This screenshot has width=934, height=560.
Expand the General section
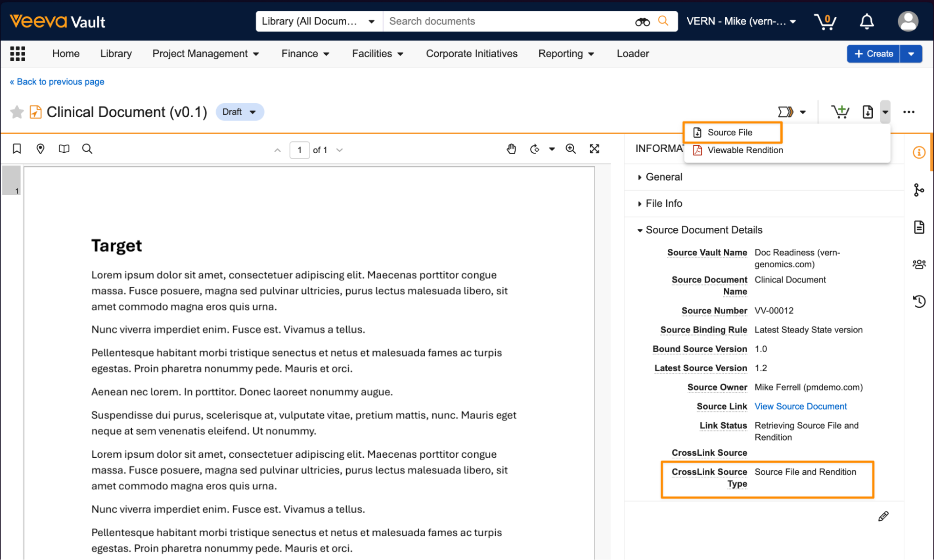663,177
